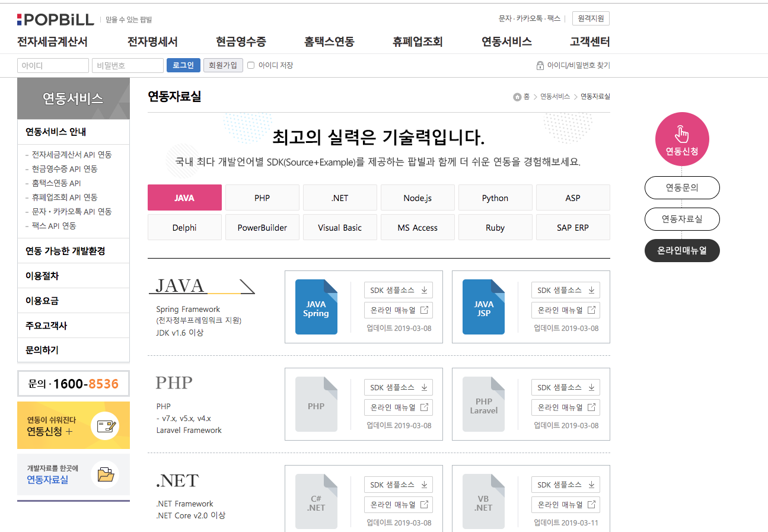Focus the 아이디 input field
768x532 pixels.
tap(53, 65)
